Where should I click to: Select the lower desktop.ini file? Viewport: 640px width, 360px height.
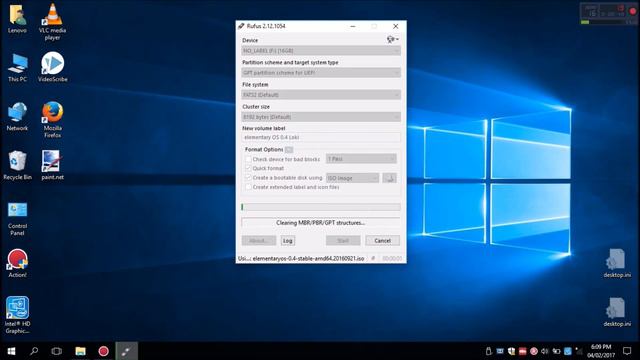pos(617,313)
